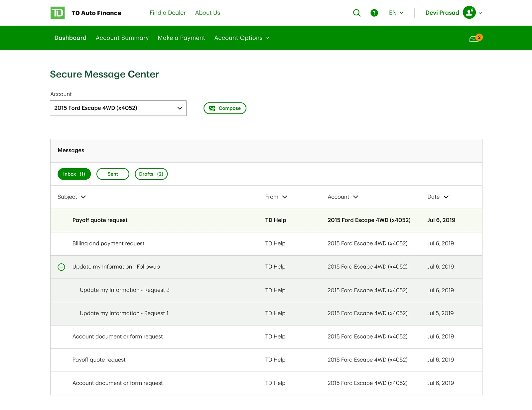Open Make a Payment page

pyautogui.click(x=181, y=38)
